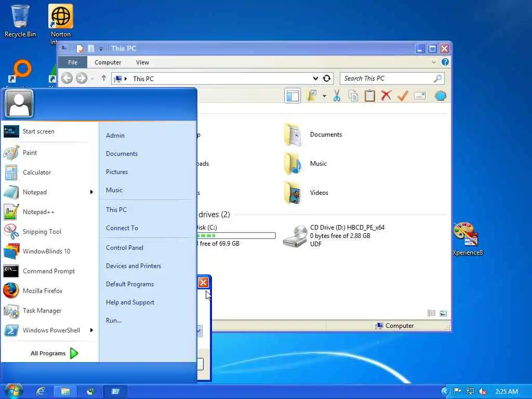
Task: Select Devices and Printers in Start menu
Action: pyautogui.click(x=134, y=266)
